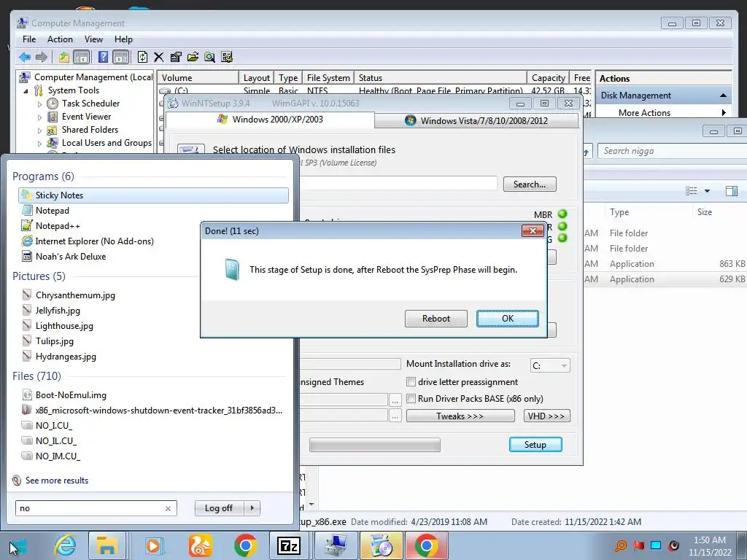Screen dimensions: 747x560
Task: Click the Tweaks >>> button
Action: [460, 416]
